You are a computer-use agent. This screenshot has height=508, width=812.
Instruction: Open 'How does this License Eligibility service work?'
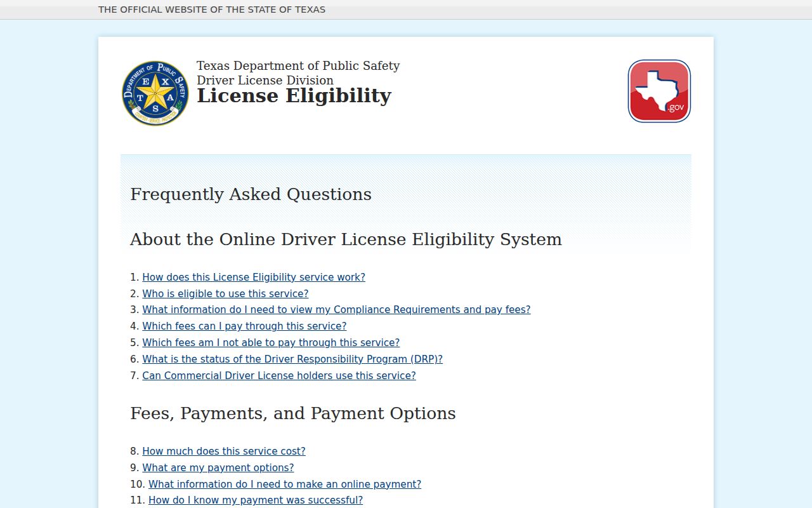[254, 277]
